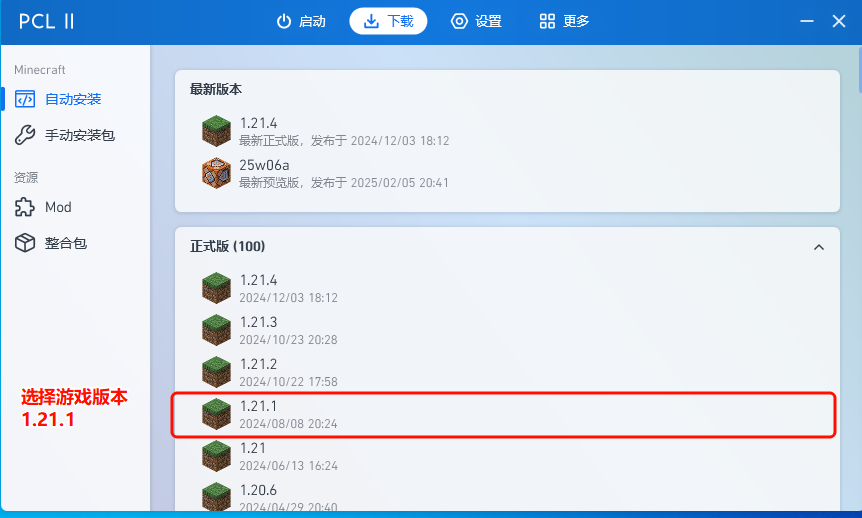Minimize the PCL II window
Viewport: 862px width, 518px height.
click(806, 21)
